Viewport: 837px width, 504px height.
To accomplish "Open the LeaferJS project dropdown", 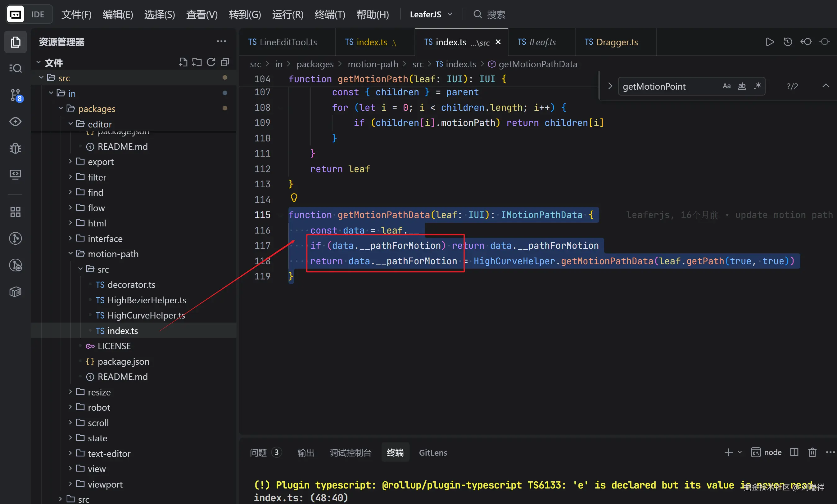I will pyautogui.click(x=431, y=14).
